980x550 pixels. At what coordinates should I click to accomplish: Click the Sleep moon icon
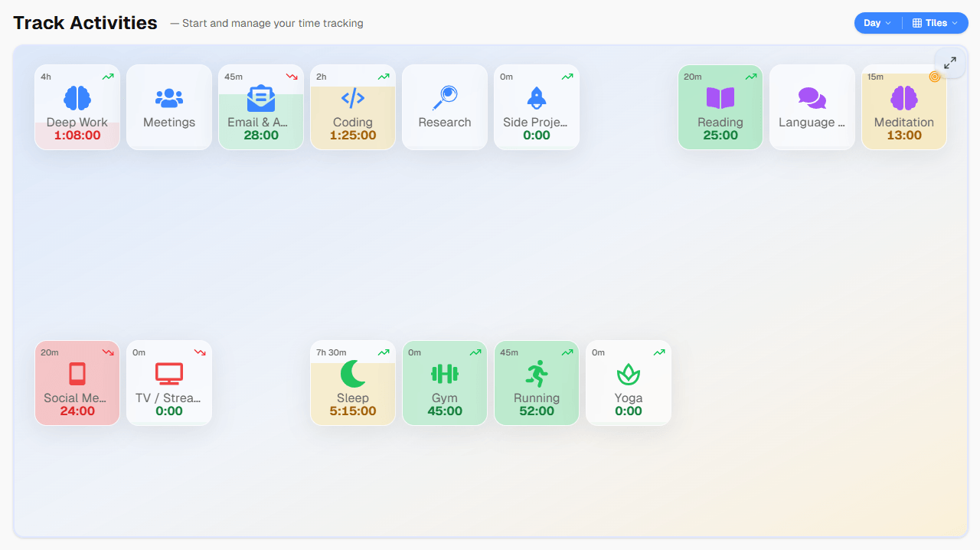click(353, 374)
